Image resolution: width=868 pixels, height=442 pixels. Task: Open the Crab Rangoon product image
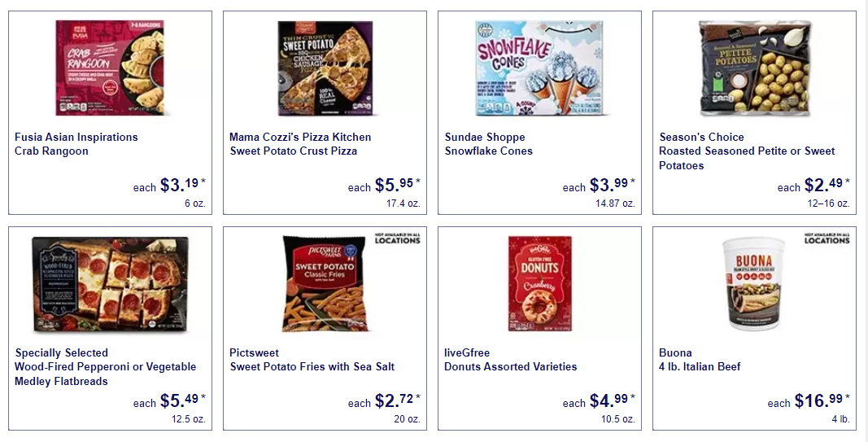point(110,68)
